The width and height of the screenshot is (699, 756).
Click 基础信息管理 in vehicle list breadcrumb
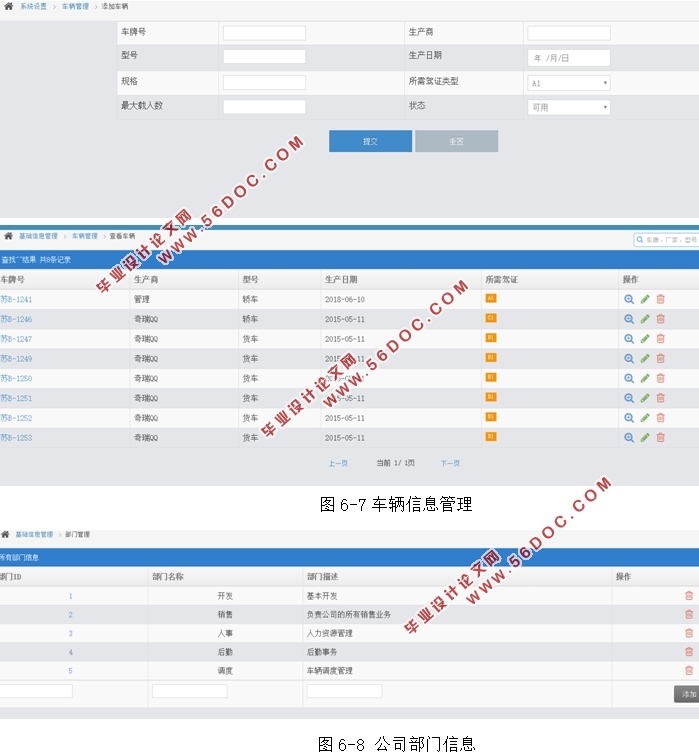click(38, 236)
